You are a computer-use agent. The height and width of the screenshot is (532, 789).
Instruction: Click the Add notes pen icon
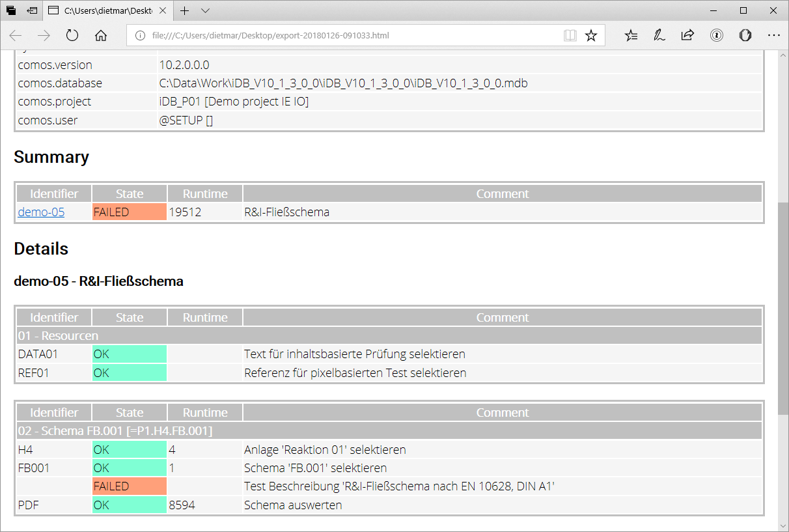click(659, 36)
